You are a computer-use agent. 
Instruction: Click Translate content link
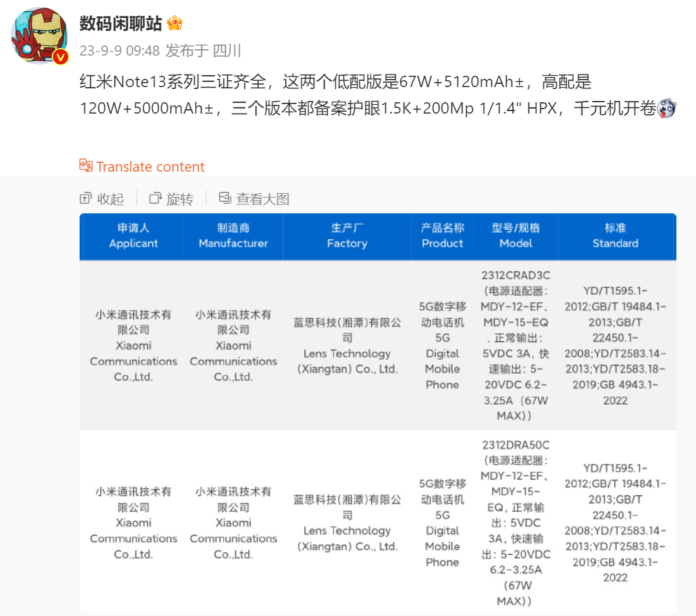tap(150, 167)
